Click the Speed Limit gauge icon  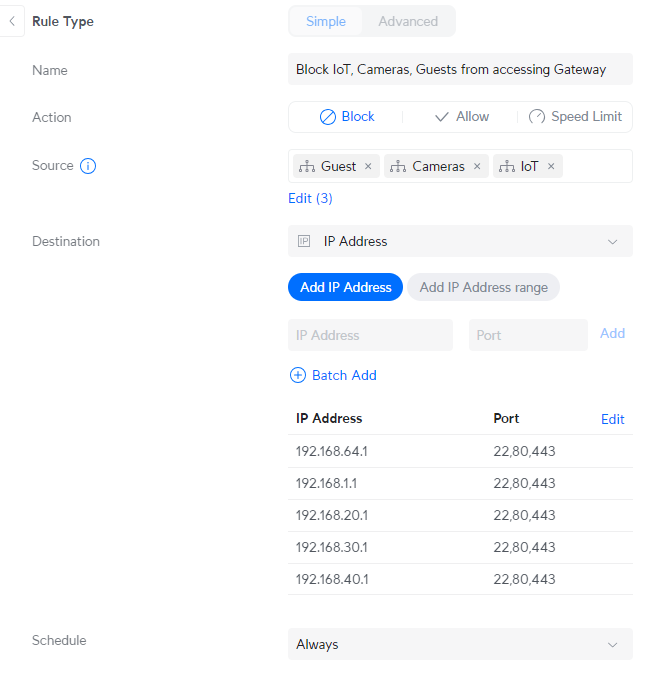click(x=537, y=117)
